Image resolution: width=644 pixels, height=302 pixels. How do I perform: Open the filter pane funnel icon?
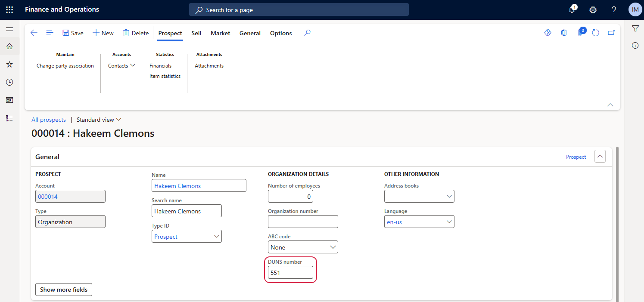[635, 28]
